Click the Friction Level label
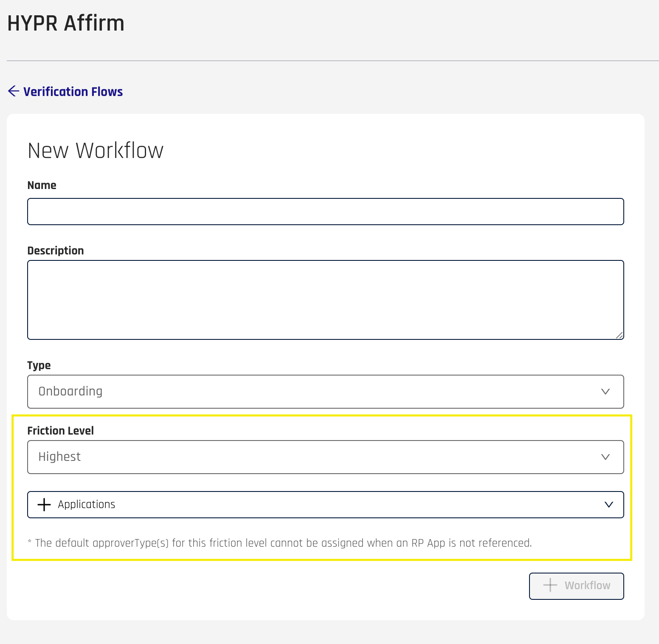This screenshot has height=644, width=659. (x=60, y=431)
